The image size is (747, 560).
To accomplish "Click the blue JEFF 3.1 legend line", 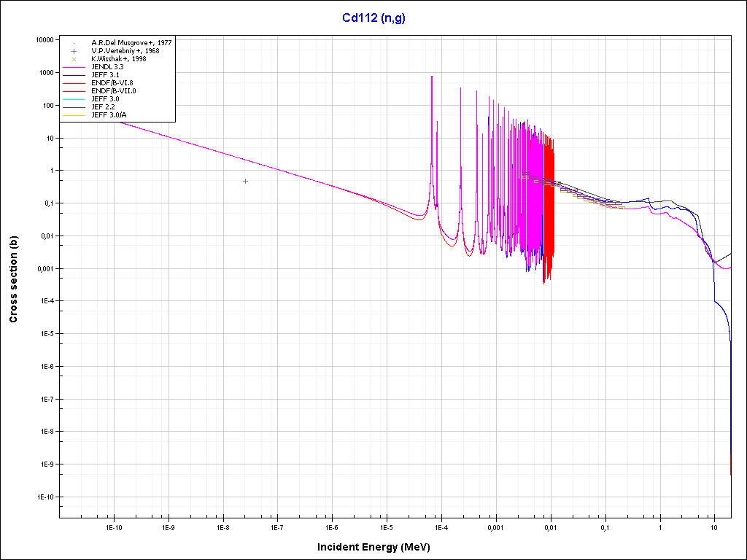I will (74, 75).
